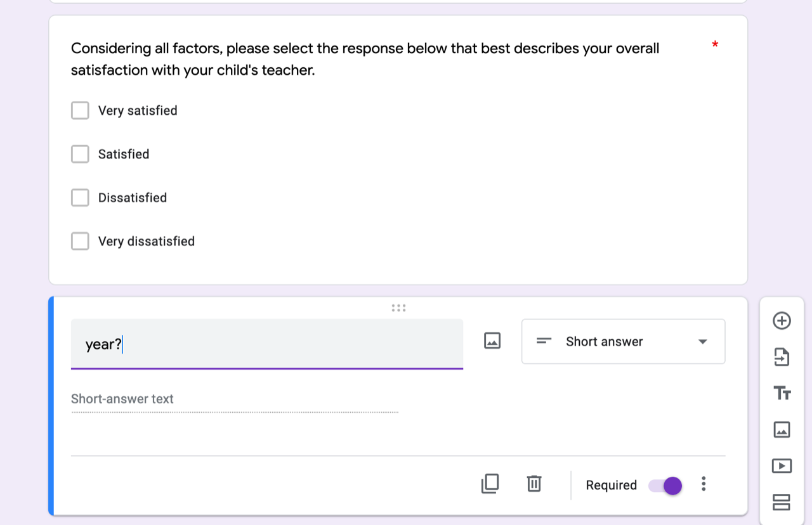The width and height of the screenshot is (812, 525).
Task: Add a video from the side toolbar
Action: click(782, 466)
